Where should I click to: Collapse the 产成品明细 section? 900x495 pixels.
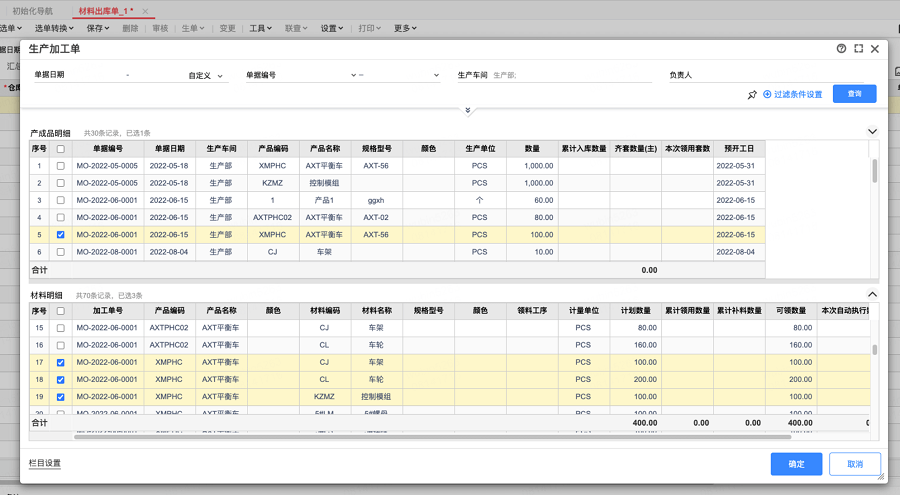point(872,132)
